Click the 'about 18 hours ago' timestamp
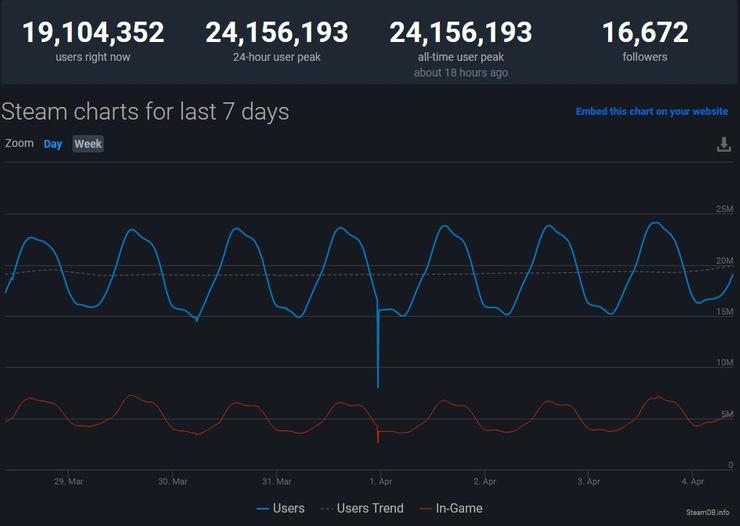Image resolution: width=740 pixels, height=526 pixels. (461, 73)
